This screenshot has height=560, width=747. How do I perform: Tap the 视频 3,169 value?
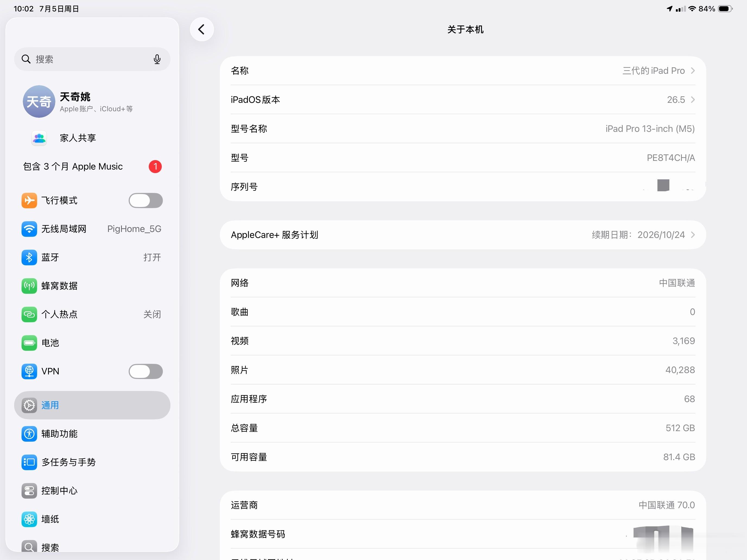683,341
